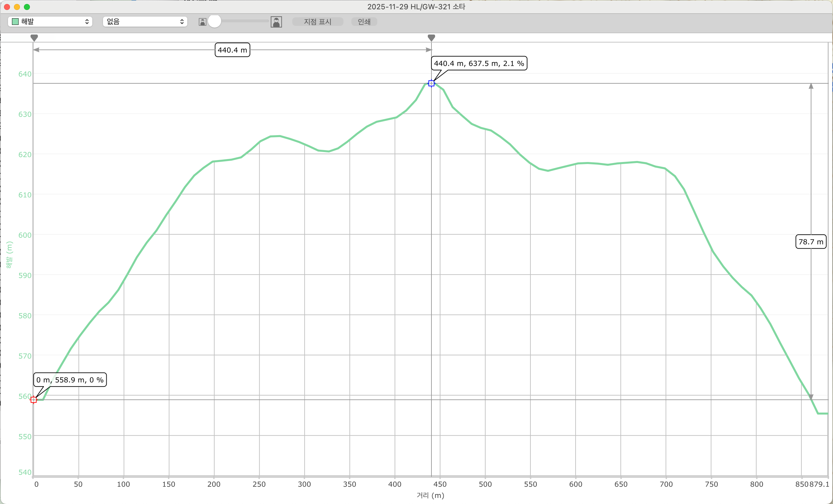Click the 440.4 m distance label

tap(232, 50)
